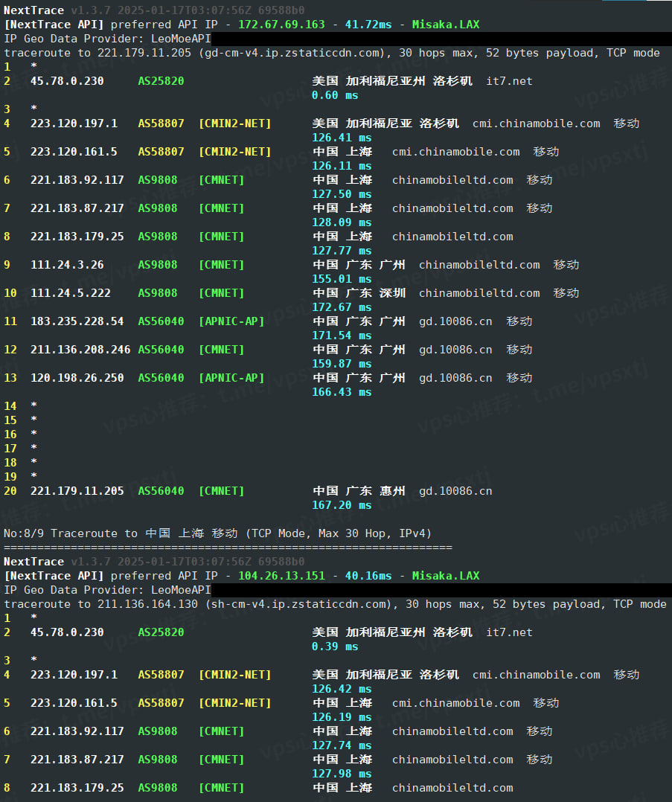The image size is (672, 802).
Task: Click the latency value 128.09 ms
Action: click(x=342, y=222)
